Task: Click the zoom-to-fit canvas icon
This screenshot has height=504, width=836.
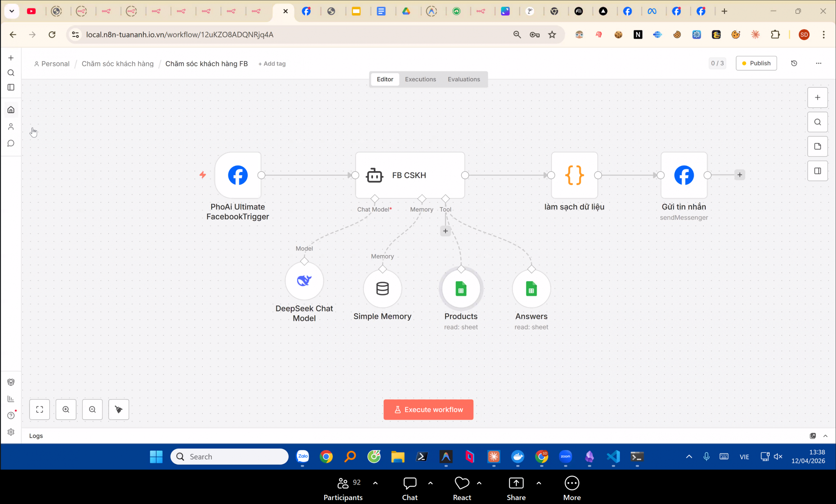Action: tap(40, 409)
